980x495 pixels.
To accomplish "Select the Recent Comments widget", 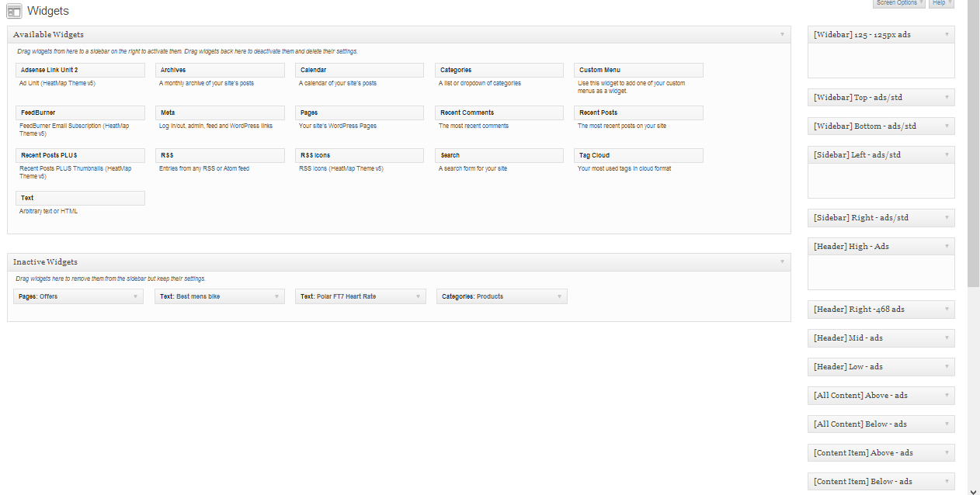I will [499, 113].
